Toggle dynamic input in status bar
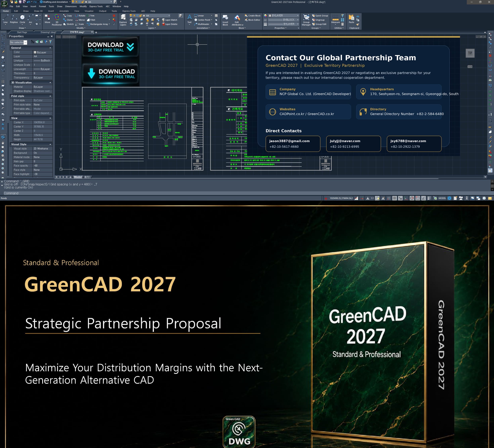Viewport: 494px width, 448px height. (400, 198)
